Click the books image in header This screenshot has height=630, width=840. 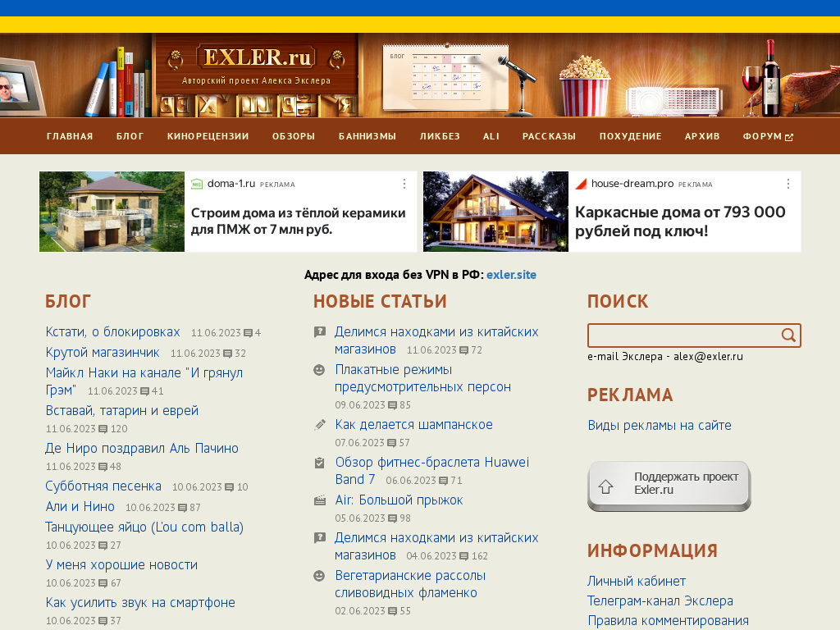point(120,83)
